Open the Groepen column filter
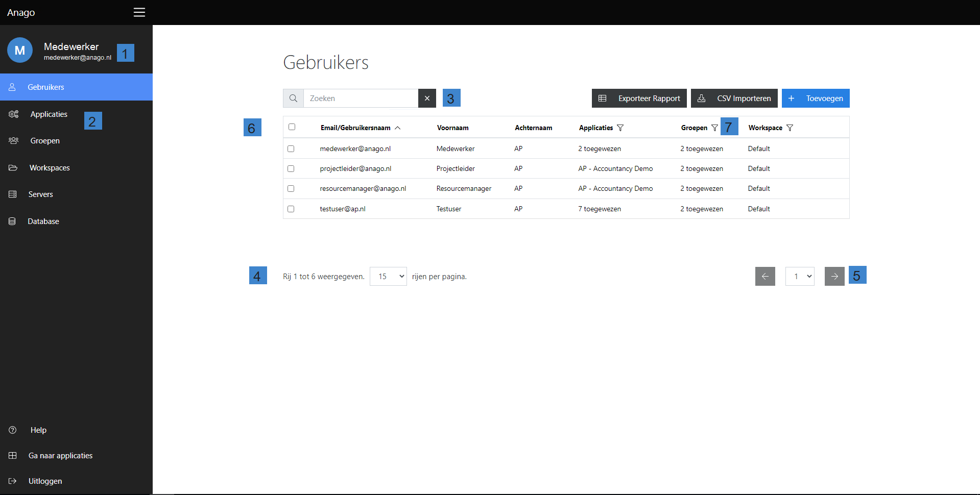This screenshot has width=980, height=495. pyautogui.click(x=714, y=128)
